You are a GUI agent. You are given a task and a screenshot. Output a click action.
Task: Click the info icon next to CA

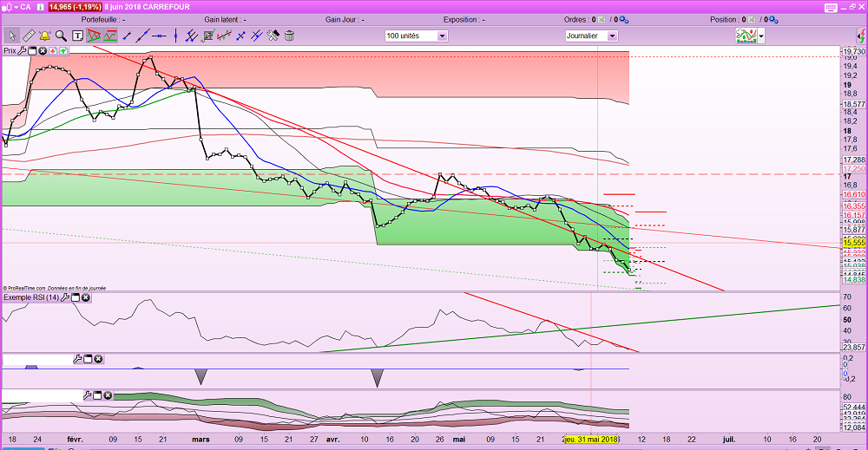(x=41, y=7)
